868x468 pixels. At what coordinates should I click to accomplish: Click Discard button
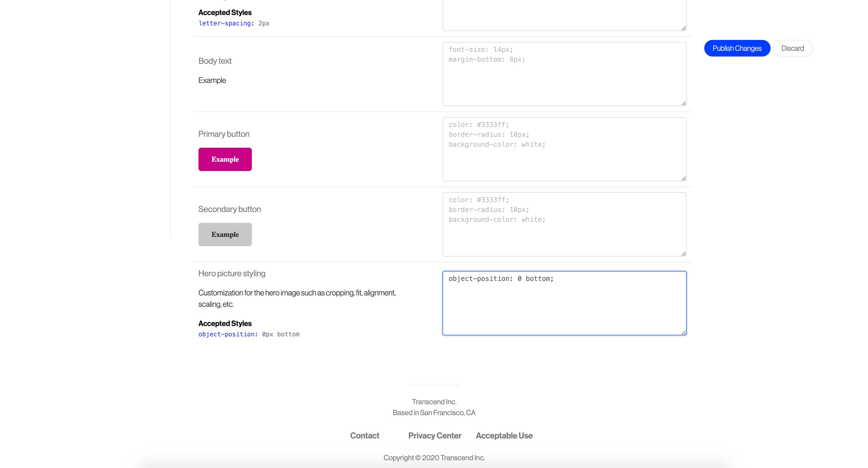793,48
